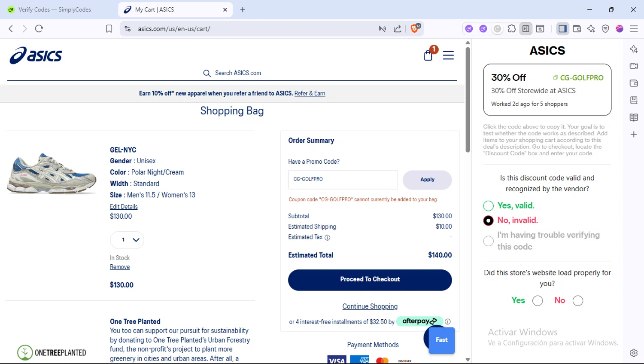
Task: Click the disabled connection icon in address bar
Action: (x=382, y=29)
